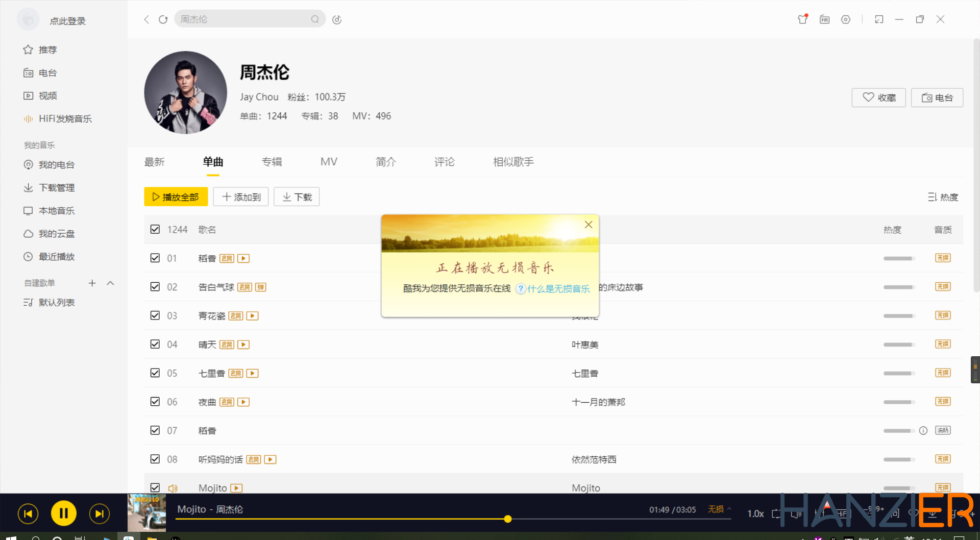The width and height of the screenshot is (980, 540).
Task: Open the skin shirt icon in title bar
Action: point(802,19)
